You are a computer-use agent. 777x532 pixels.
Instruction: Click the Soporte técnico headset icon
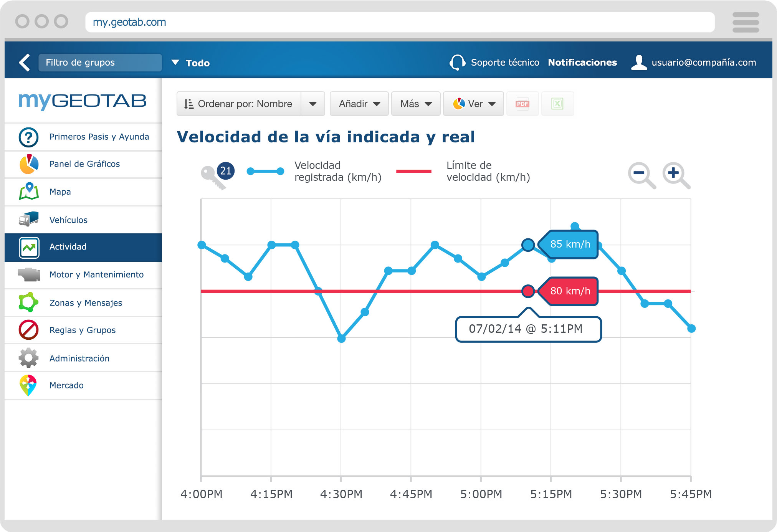(x=457, y=62)
